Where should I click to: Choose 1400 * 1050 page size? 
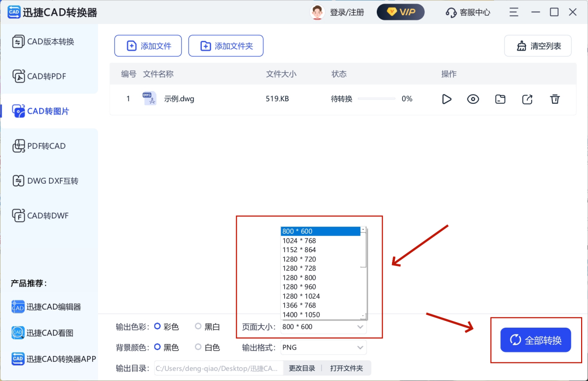pos(320,314)
